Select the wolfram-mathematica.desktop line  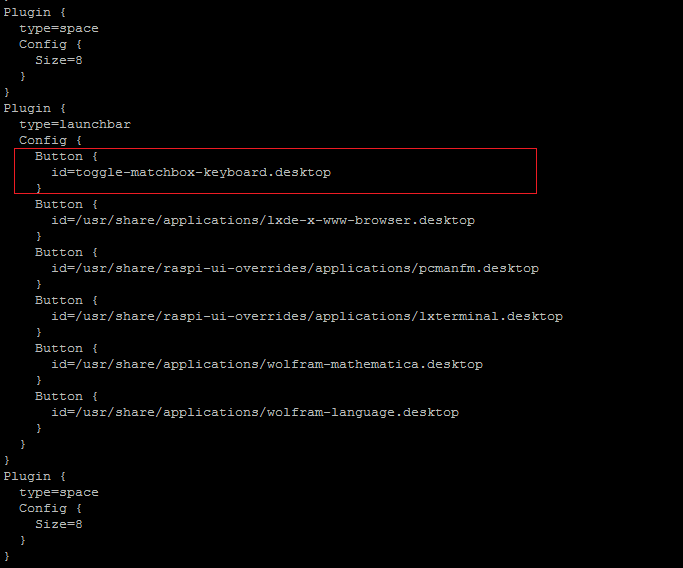pyautogui.click(x=266, y=364)
